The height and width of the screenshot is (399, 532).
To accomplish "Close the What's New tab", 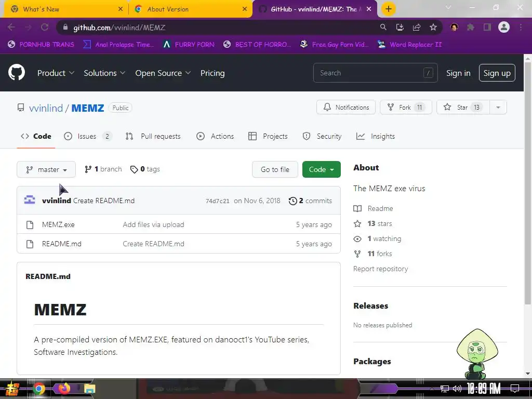I will click(121, 9).
